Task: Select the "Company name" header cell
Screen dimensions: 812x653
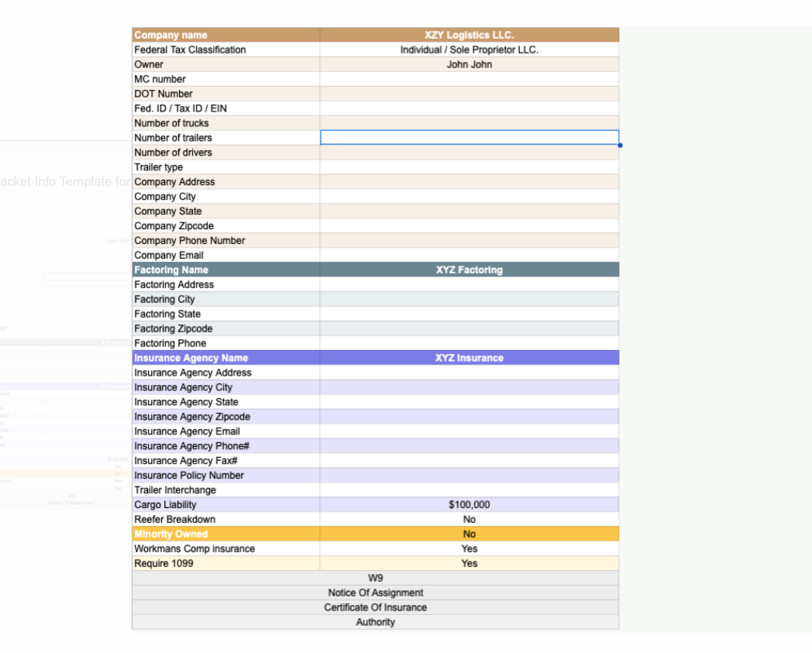Action: tap(225, 35)
